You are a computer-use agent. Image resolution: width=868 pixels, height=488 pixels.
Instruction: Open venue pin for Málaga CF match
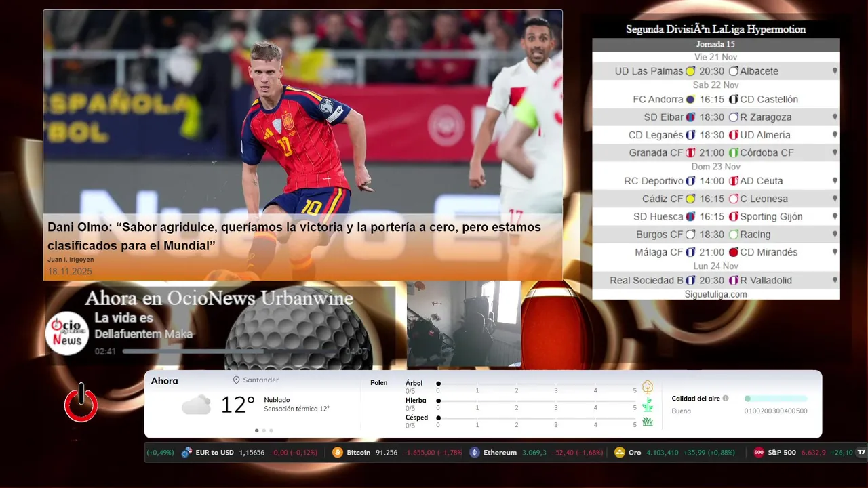[835, 252]
